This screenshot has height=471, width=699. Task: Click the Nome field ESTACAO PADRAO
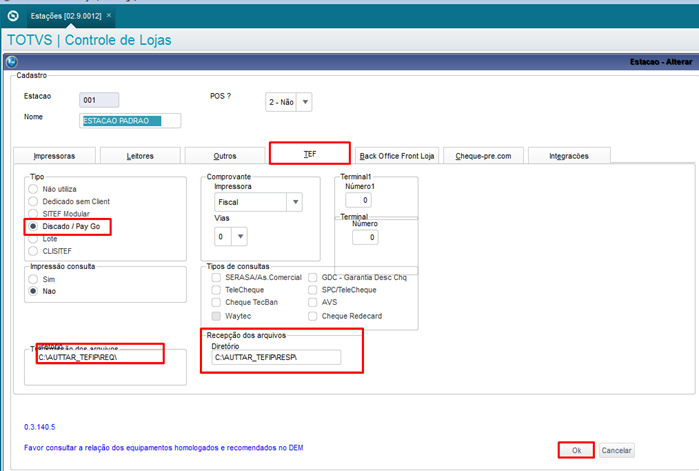pyautogui.click(x=130, y=121)
